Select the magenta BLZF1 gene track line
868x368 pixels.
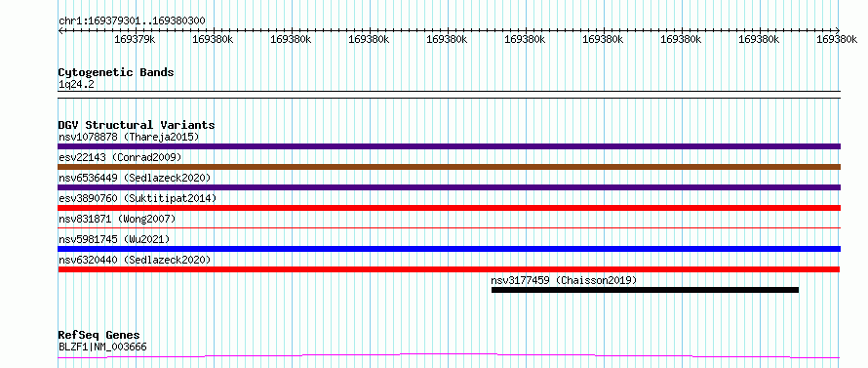(x=449, y=356)
